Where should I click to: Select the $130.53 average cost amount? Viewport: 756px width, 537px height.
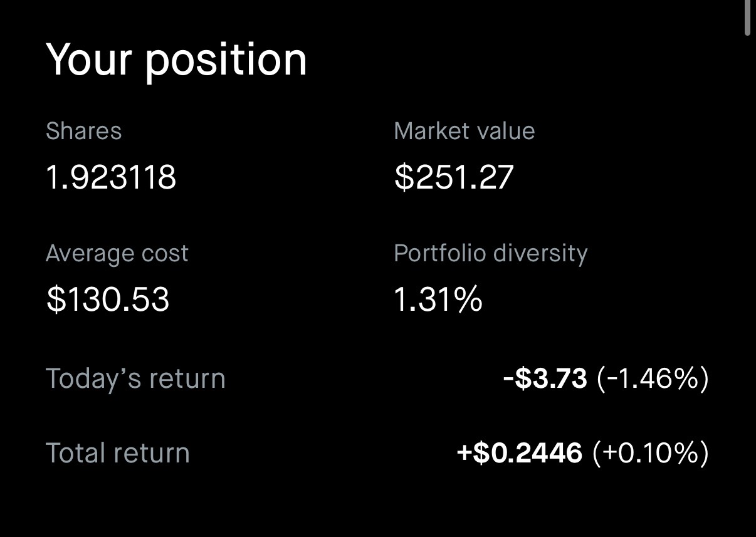pos(108,300)
